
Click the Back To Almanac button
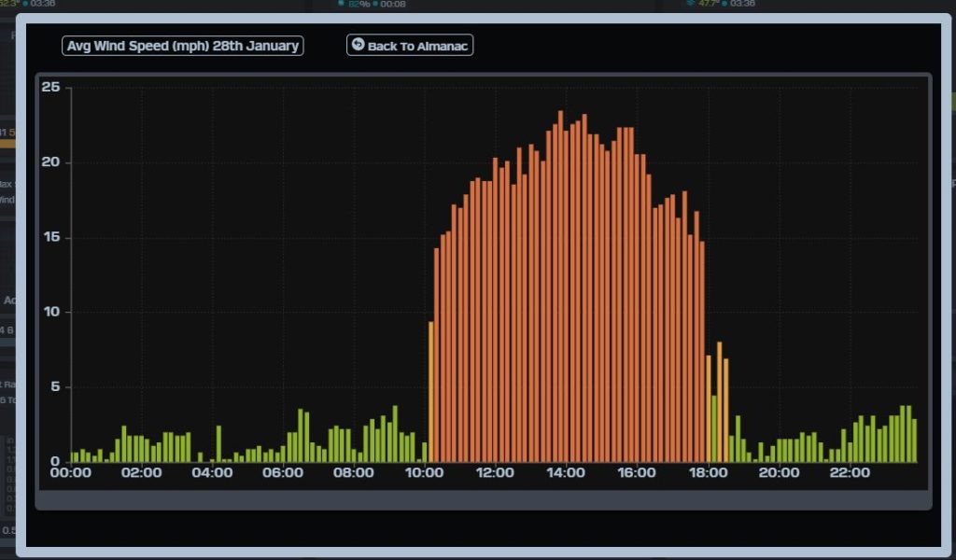click(410, 45)
